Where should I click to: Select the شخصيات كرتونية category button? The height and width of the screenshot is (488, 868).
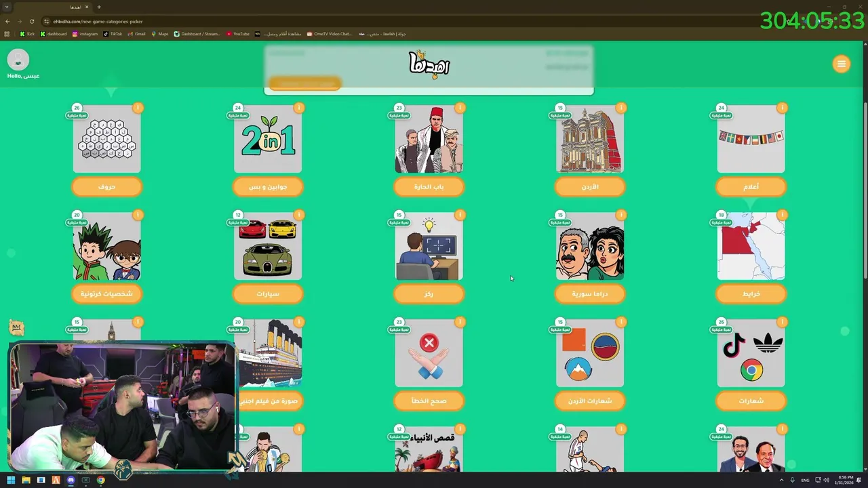[106, 293]
